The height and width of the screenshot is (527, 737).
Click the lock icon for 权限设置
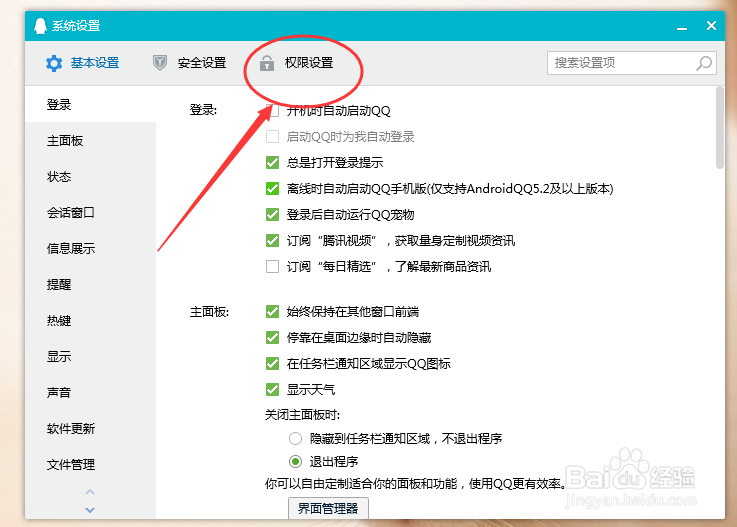(267, 63)
